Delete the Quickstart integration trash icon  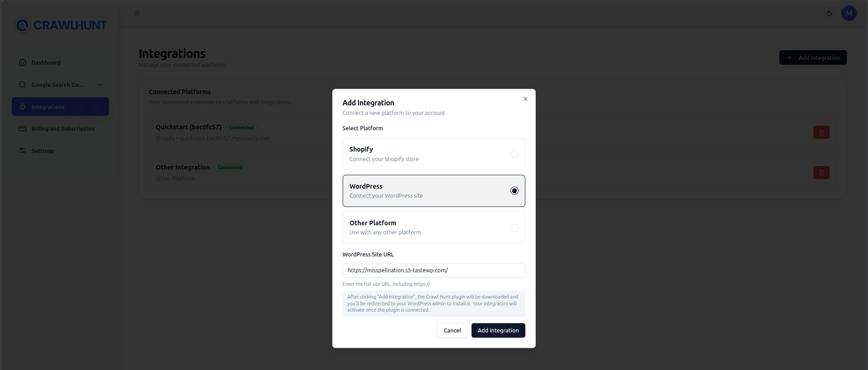pyautogui.click(x=821, y=133)
